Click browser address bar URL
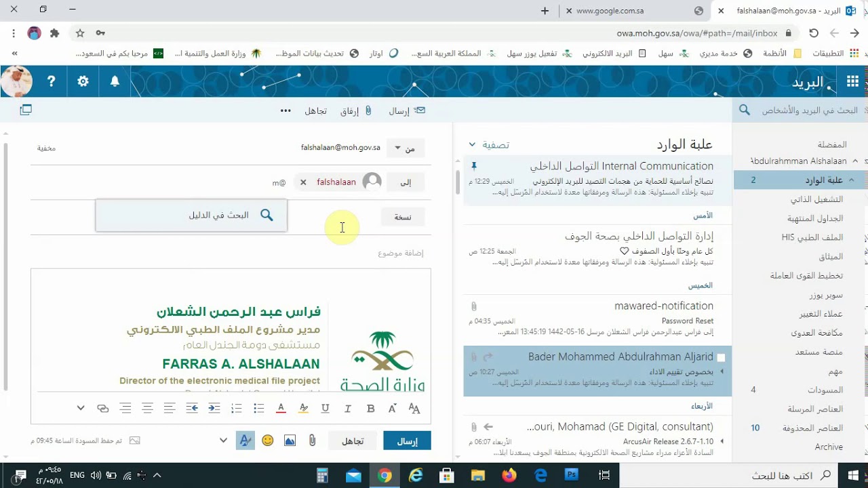Viewport: 868px width, 488px height. point(696,33)
